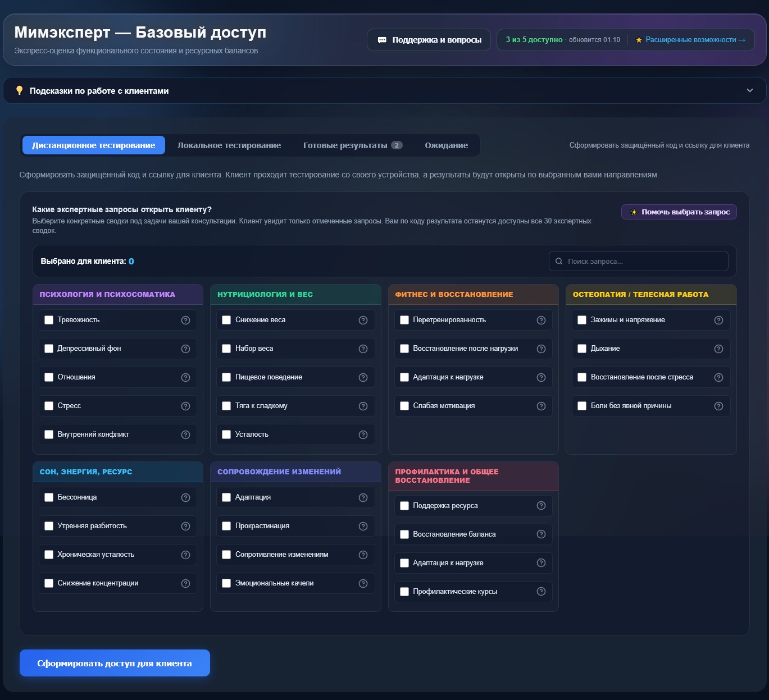Open help icon for Депрессивный фон
The height and width of the screenshot is (700, 769).
(185, 349)
